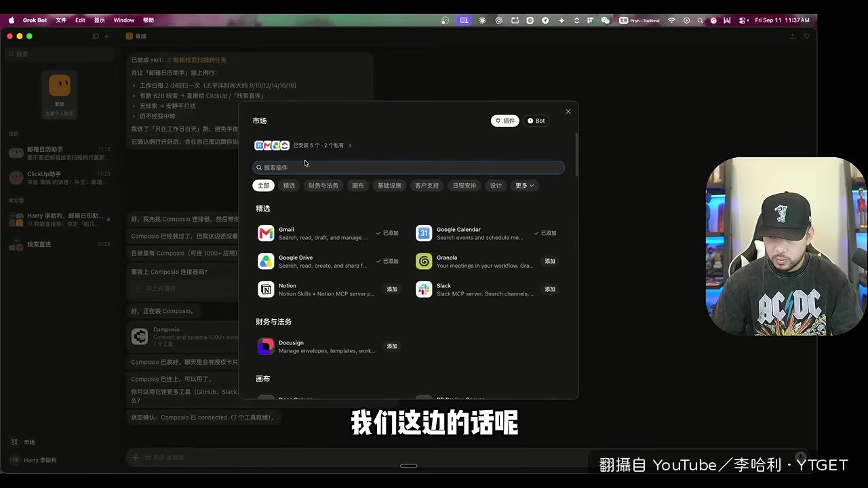Click the ChatGPT menu bar icon
This screenshot has width=868, height=488.
pos(499,20)
